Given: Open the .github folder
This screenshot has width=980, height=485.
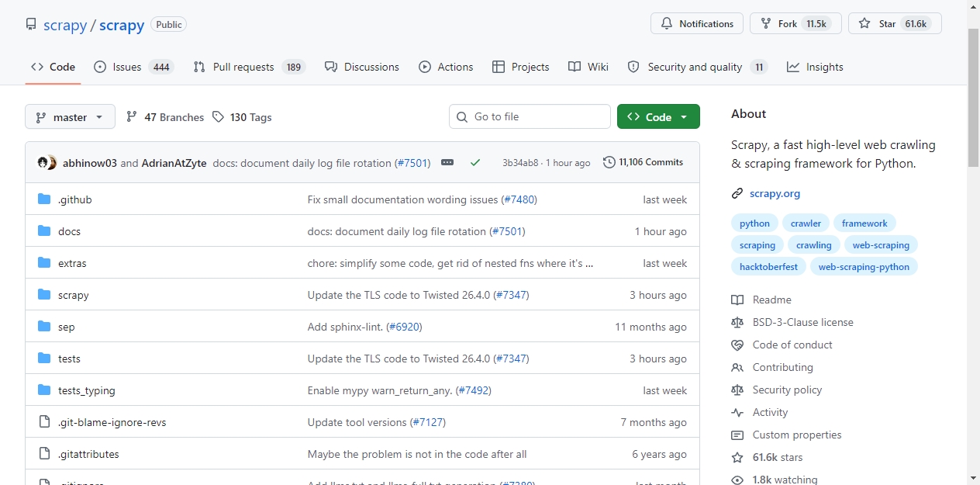Looking at the screenshot, I should coord(74,199).
